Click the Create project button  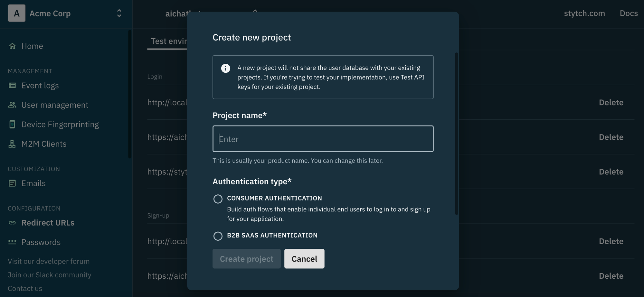(247, 259)
